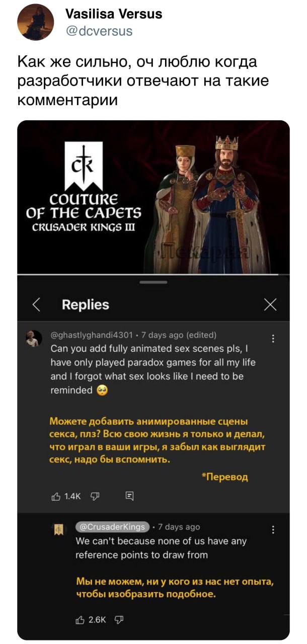Tap the reply icon beside 1.4K likes
Screen dimensions: 307x644
[x=129, y=497]
